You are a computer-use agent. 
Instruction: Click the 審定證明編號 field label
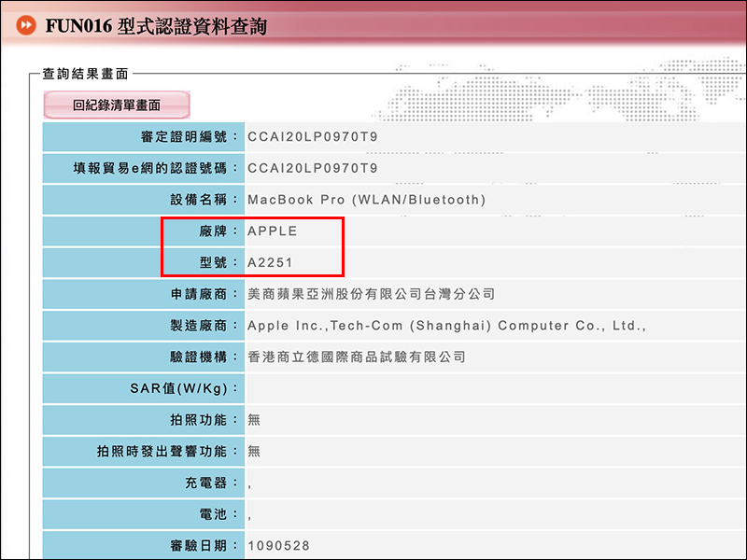(190, 137)
